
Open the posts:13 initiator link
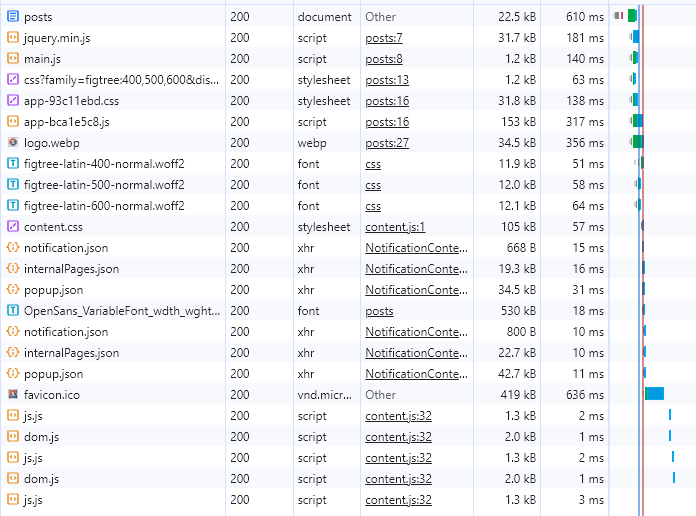point(387,80)
